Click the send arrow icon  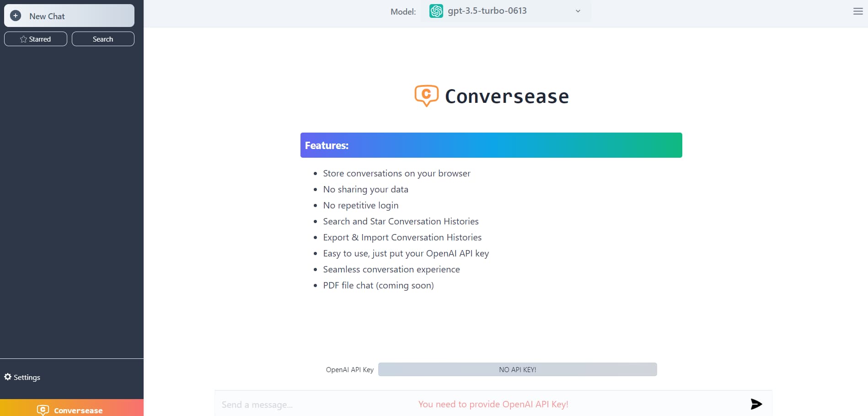[756, 404]
